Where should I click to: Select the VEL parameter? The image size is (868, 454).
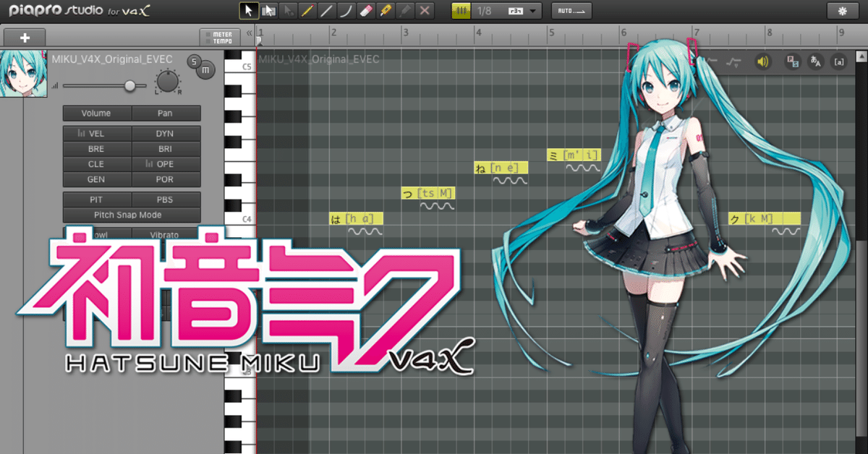coord(96,134)
